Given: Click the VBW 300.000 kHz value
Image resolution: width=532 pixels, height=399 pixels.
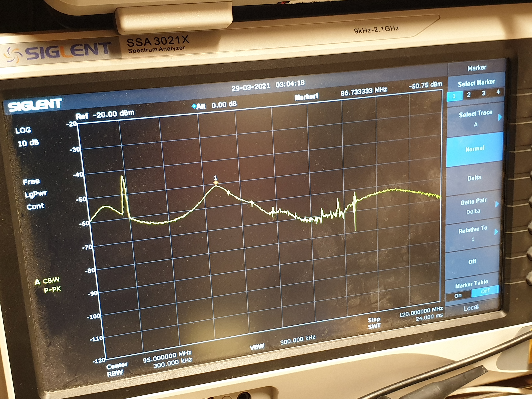Looking at the screenshot, I should (298, 340).
